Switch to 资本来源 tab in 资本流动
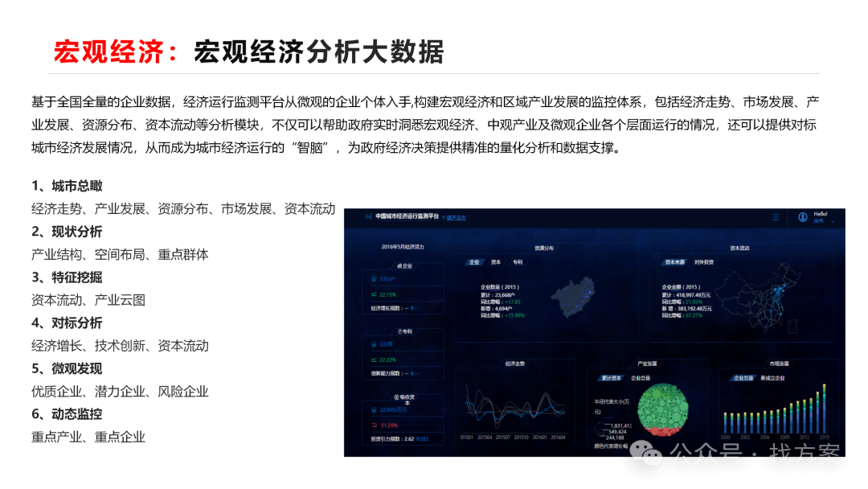Screen dimensions: 868x489 pos(674,262)
